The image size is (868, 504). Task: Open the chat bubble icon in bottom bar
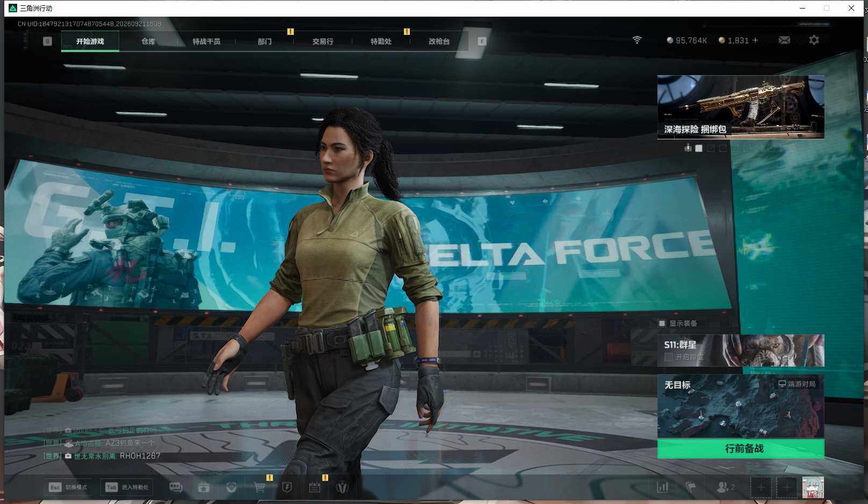click(176, 487)
